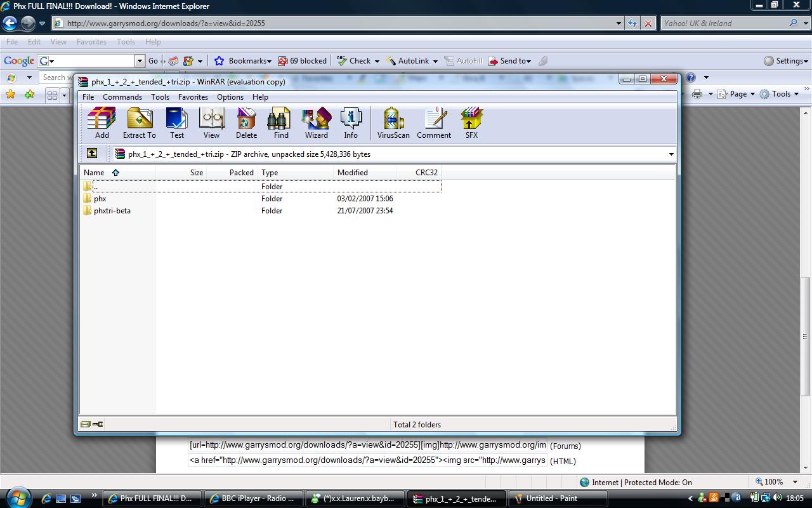
Task: Open Google toolbar Settings dropdown
Action: tap(786, 61)
